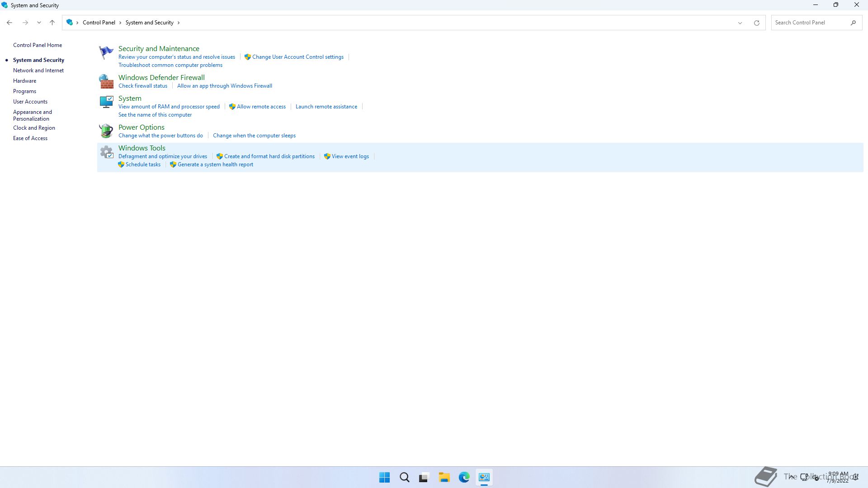Open the Windows Defender Firewall brick wall icon
Image resolution: width=868 pixels, height=488 pixels.
pos(106,81)
